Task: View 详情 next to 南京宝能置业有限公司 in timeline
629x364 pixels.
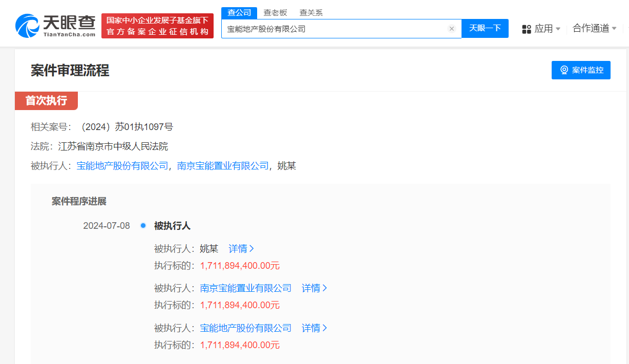Action: (314, 288)
